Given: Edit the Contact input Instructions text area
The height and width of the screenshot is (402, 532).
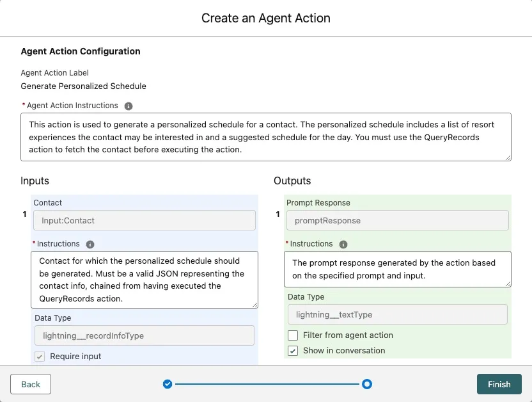Looking at the screenshot, I should [144, 279].
